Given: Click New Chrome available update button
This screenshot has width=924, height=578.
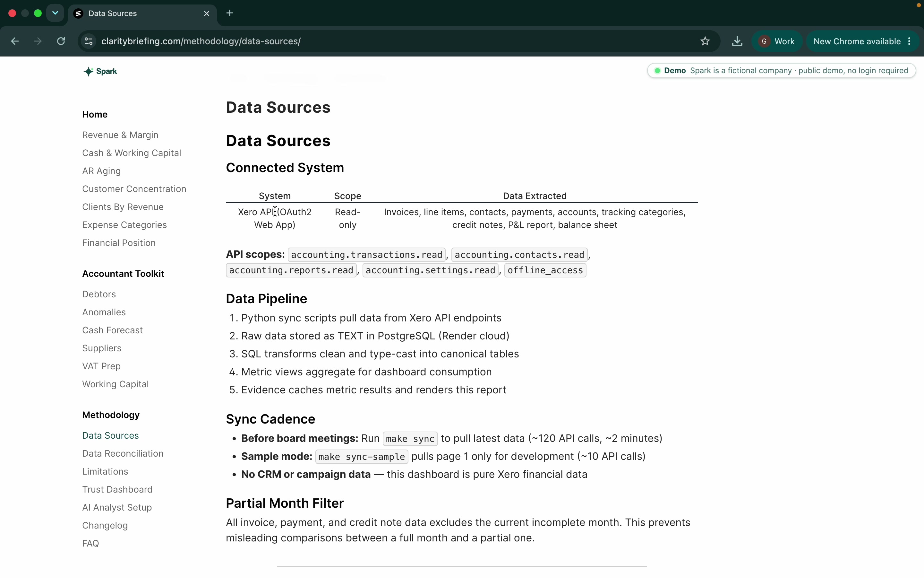Looking at the screenshot, I should pyautogui.click(x=857, y=41).
